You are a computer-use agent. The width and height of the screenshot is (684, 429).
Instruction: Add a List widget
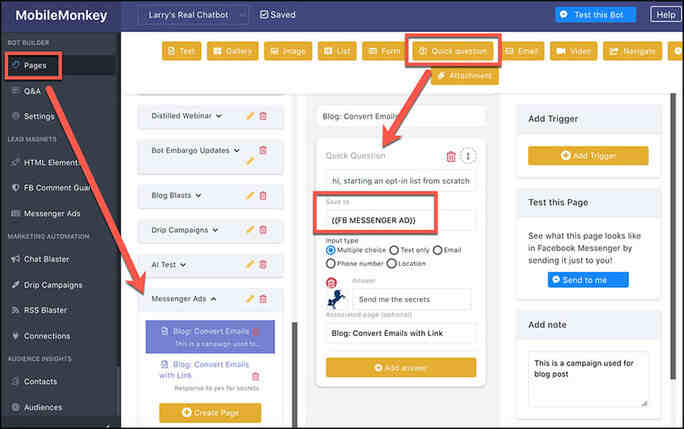[337, 51]
